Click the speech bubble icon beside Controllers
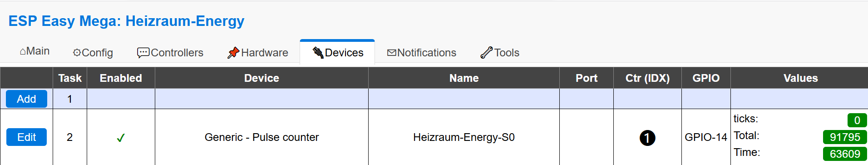The height and width of the screenshot is (165, 868). coord(143,53)
